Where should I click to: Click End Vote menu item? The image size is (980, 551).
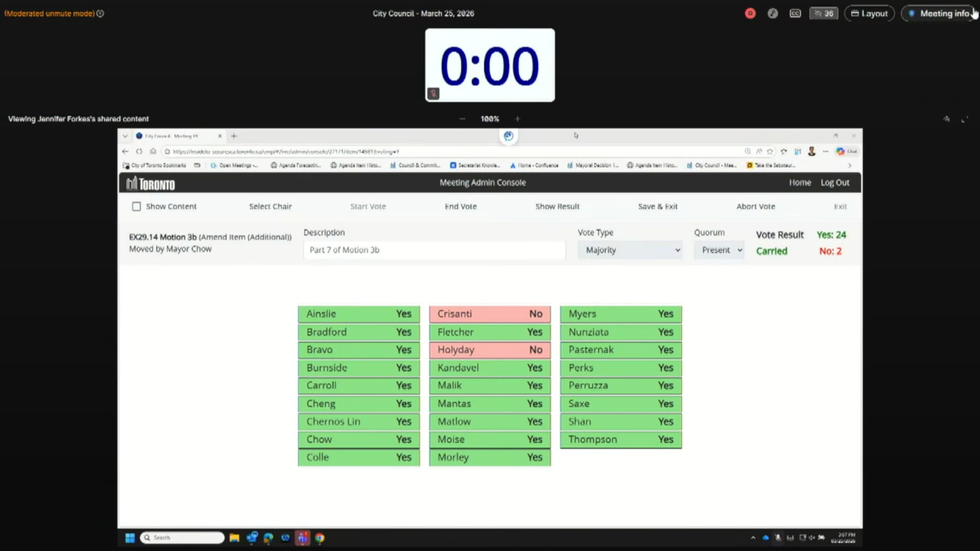[x=460, y=207]
